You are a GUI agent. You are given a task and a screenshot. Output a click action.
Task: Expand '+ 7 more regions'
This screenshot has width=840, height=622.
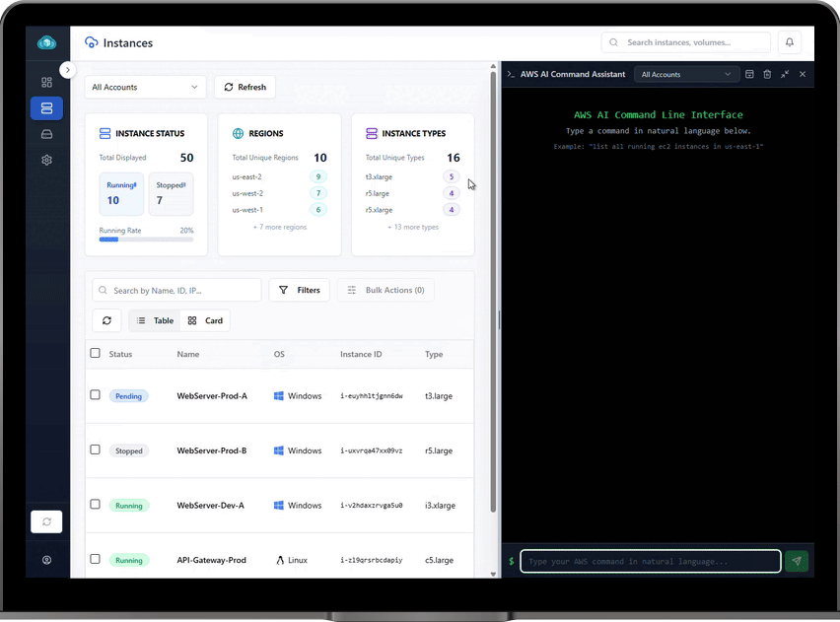(280, 227)
